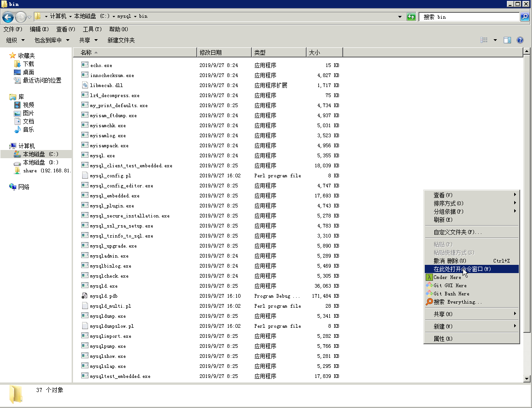Click the 类型 column header

pyautogui.click(x=279, y=52)
